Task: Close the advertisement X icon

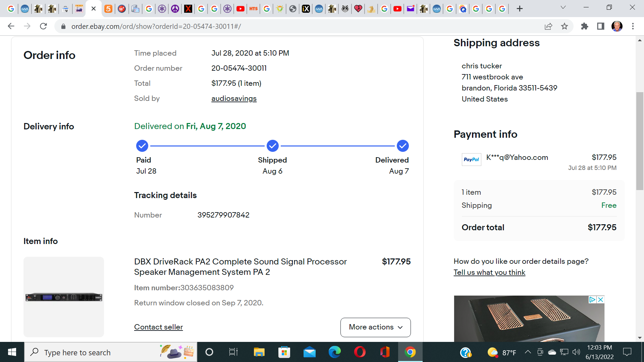Action: coord(601,300)
